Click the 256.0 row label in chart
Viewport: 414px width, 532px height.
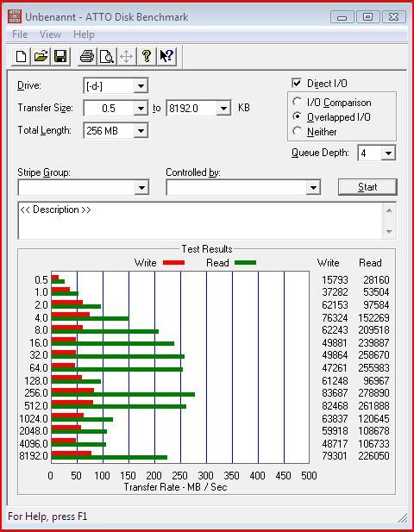36,393
